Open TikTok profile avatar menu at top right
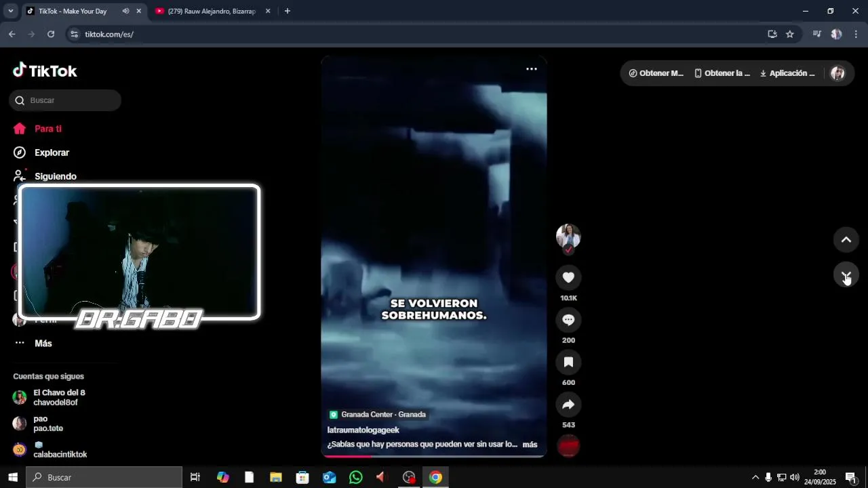This screenshot has height=488, width=868. coord(838,73)
